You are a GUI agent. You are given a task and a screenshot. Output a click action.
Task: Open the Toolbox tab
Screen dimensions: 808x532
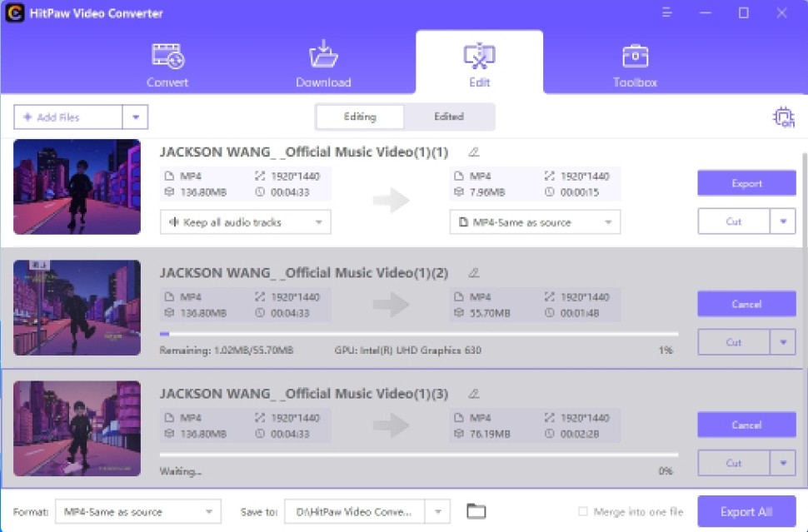click(635, 65)
